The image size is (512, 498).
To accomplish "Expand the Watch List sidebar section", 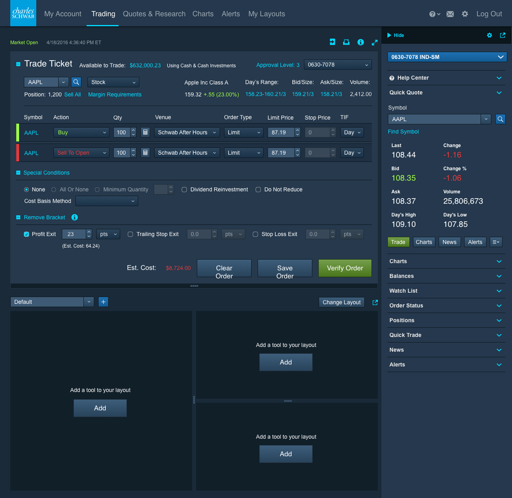I will (446, 291).
